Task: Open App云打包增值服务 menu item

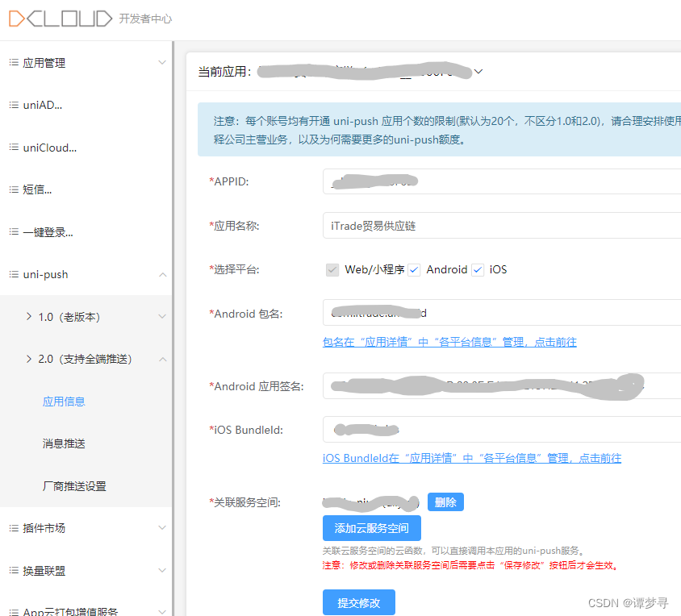Action: click(70, 611)
